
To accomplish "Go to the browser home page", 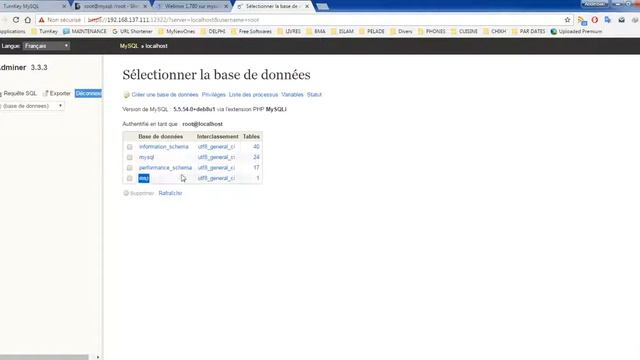I will (x=28, y=20).
